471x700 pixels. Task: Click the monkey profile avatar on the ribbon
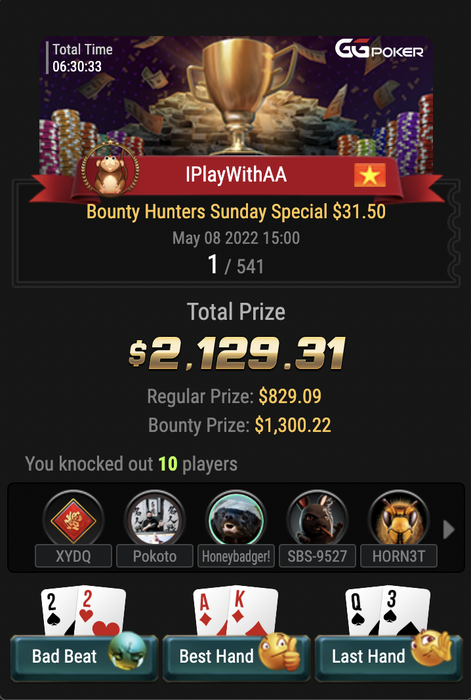click(x=110, y=169)
